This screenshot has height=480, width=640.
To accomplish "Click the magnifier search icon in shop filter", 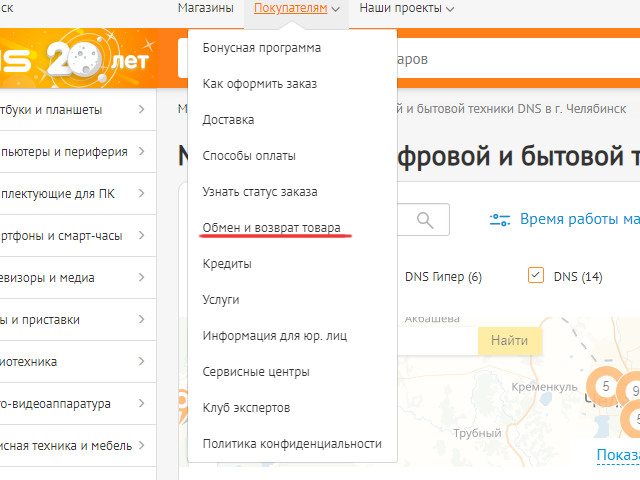I will [x=425, y=220].
